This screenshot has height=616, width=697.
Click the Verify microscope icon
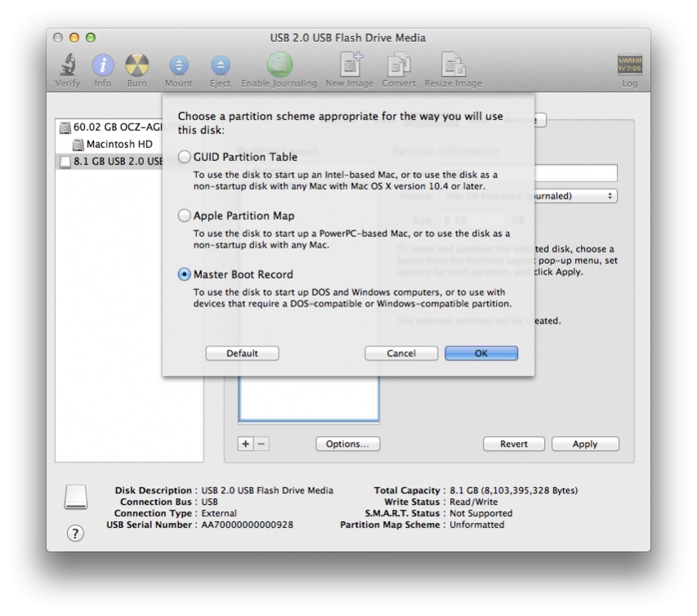[x=68, y=66]
